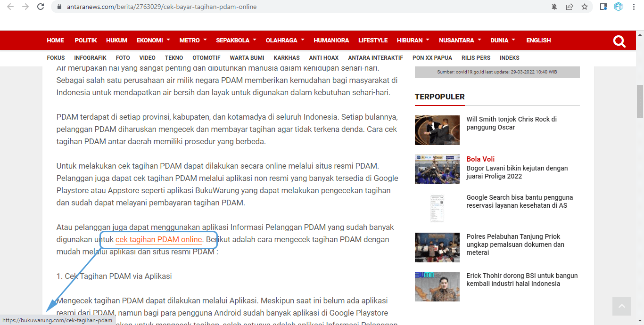Open FOKUS in the secondary menu
The height and width of the screenshot is (325, 644).
56,58
